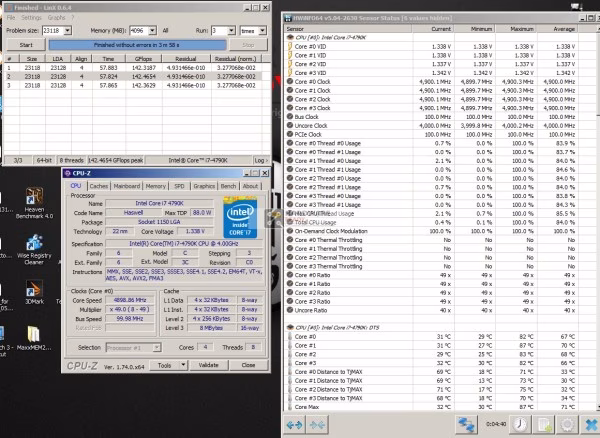Click the Stop button in LinX
The image size is (600, 438).
tap(248, 45)
